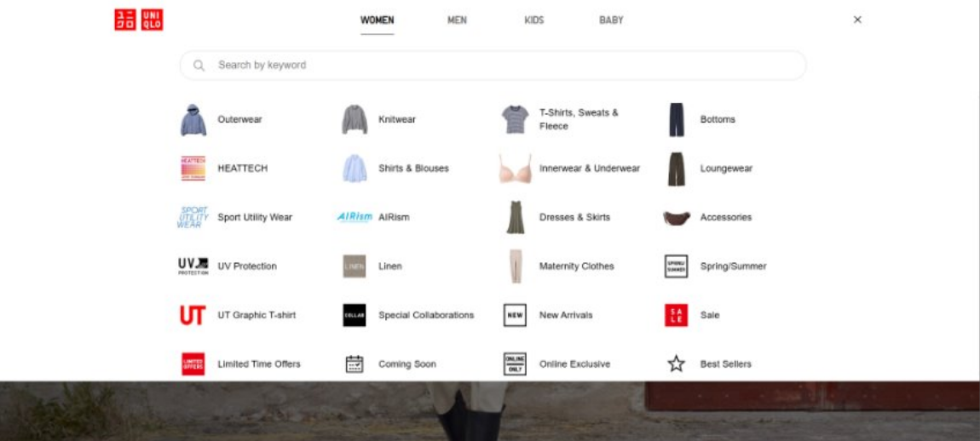This screenshot has height=441, width=980.
Task: Go to Dresses & Skirts
Action: tap(574, 217)
